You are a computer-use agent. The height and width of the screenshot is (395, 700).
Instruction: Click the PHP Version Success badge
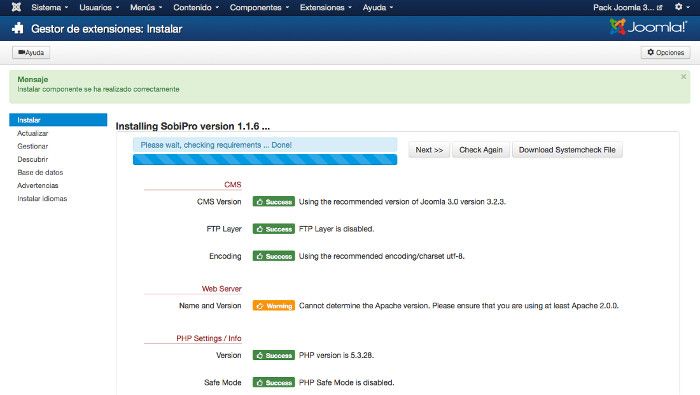[274, 355]
